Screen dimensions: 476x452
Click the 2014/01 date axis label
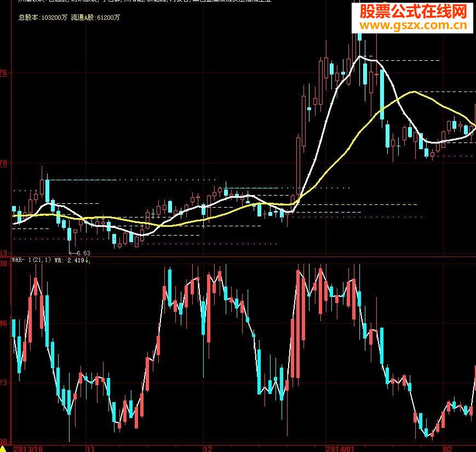(x=340, y=449)
